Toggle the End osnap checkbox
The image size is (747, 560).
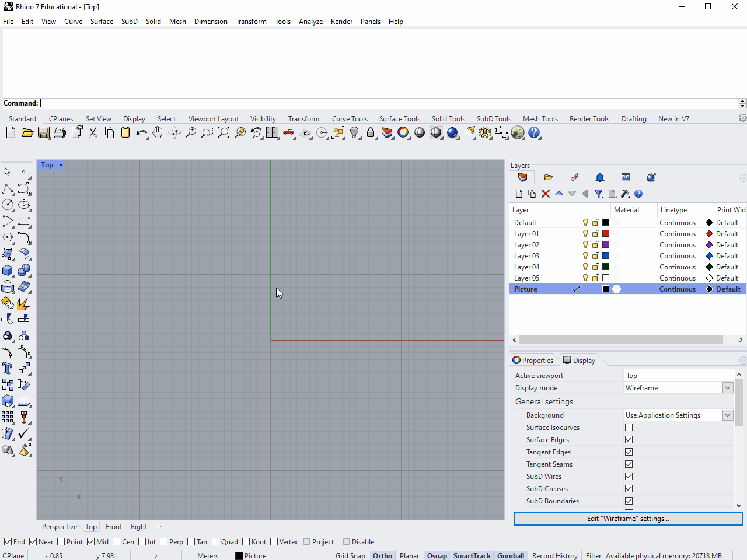pyautogui.click(x=8, y=542)
